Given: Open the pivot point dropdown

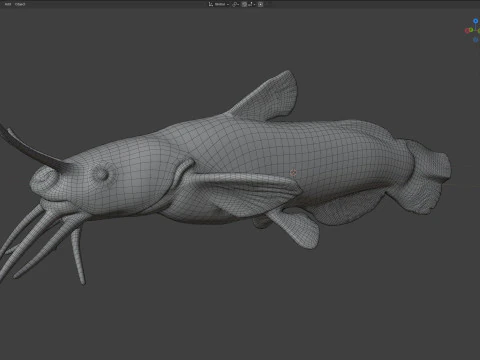Looking at the screenshot, I should [235, 4].
